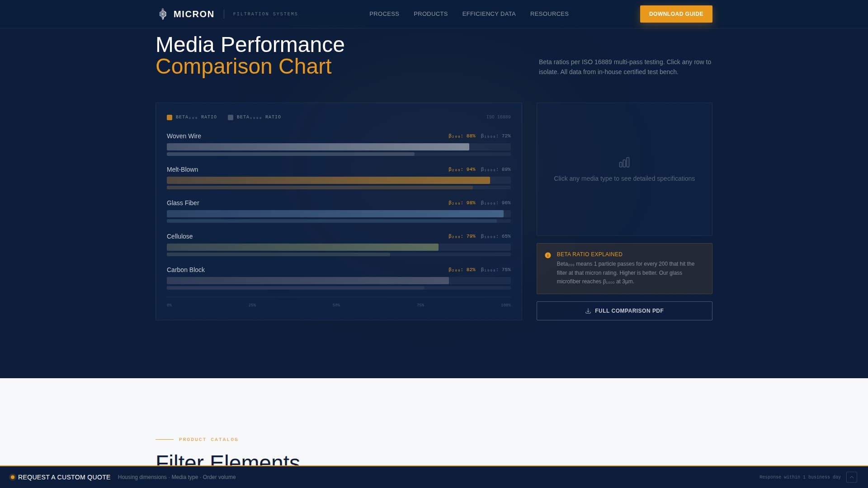This screenshot has height=488, width=868.
Task: Click the download arrow icon on Full Comparison PDF
Action: tap(588, 311)
